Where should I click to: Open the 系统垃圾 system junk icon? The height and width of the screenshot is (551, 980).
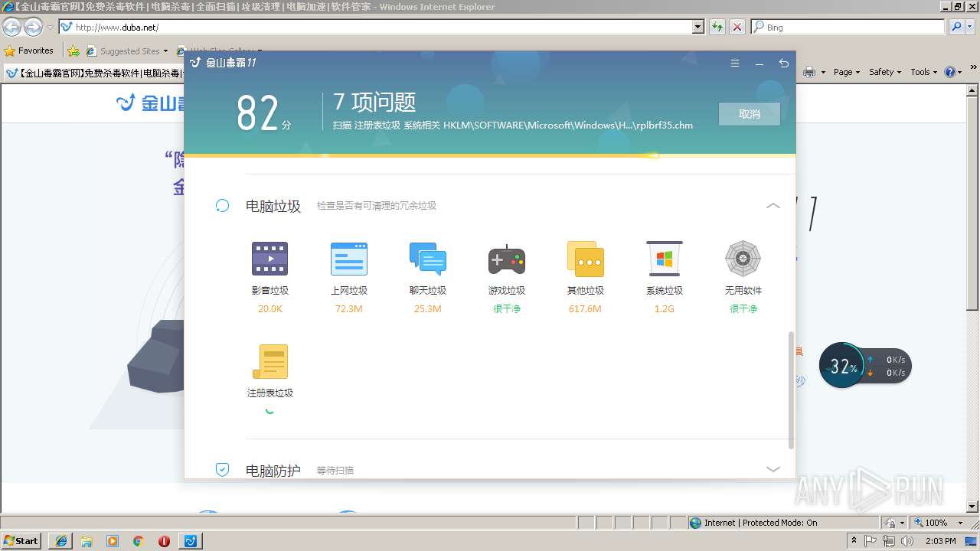[665, 259]
